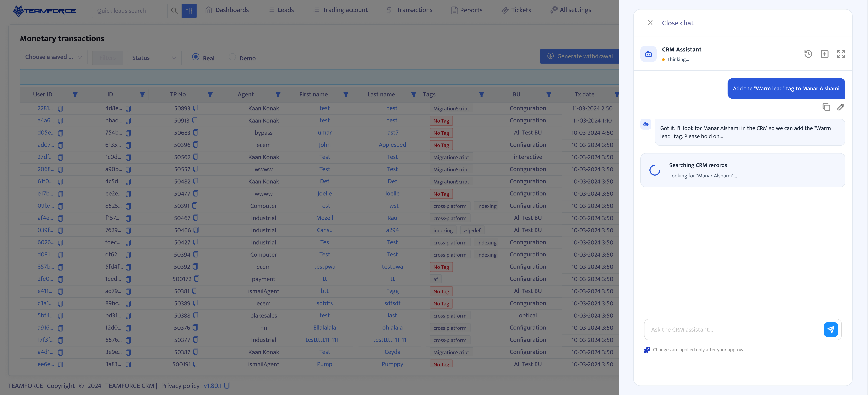
Task: Click MigrationScript tag in Def row
Action: (x=451, y=182)
